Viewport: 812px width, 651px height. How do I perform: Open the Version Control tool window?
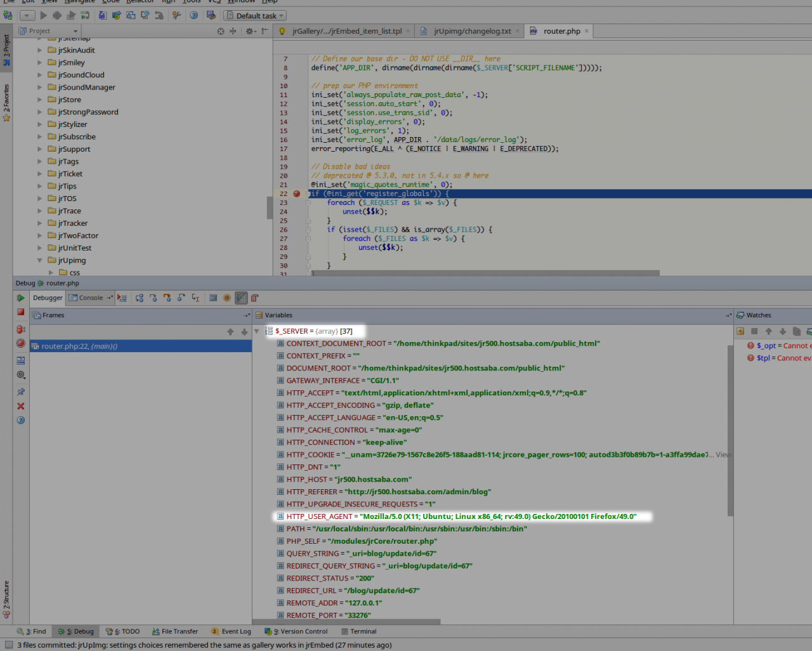pos(296,631)
